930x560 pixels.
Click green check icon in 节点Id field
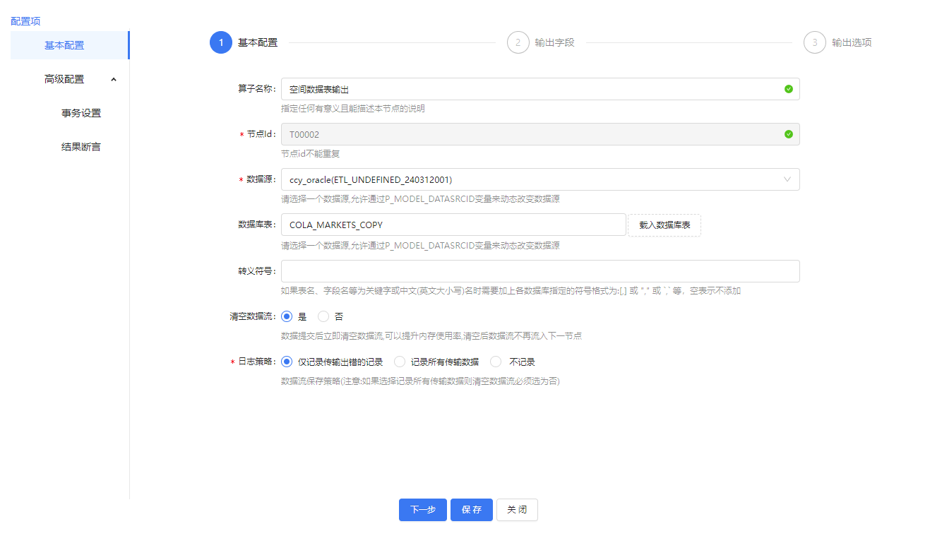pyautogui.click(x=788, y=134)
